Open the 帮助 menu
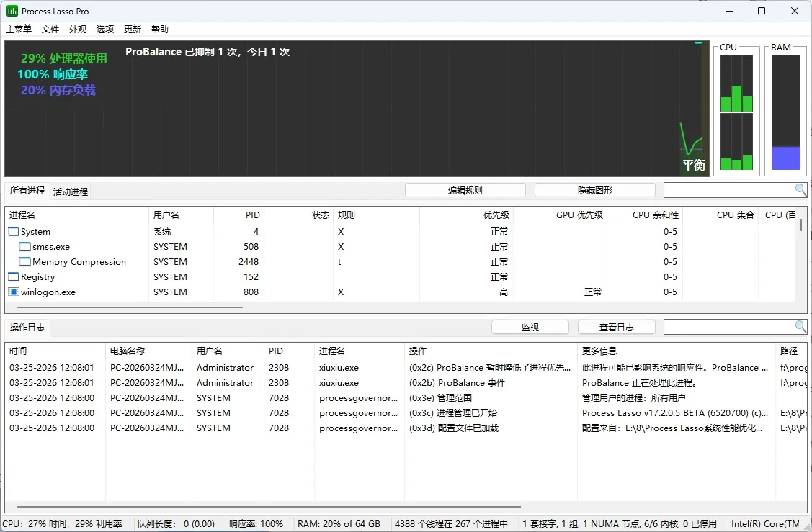This screenshot has width=812, height=532. point(159,29)
